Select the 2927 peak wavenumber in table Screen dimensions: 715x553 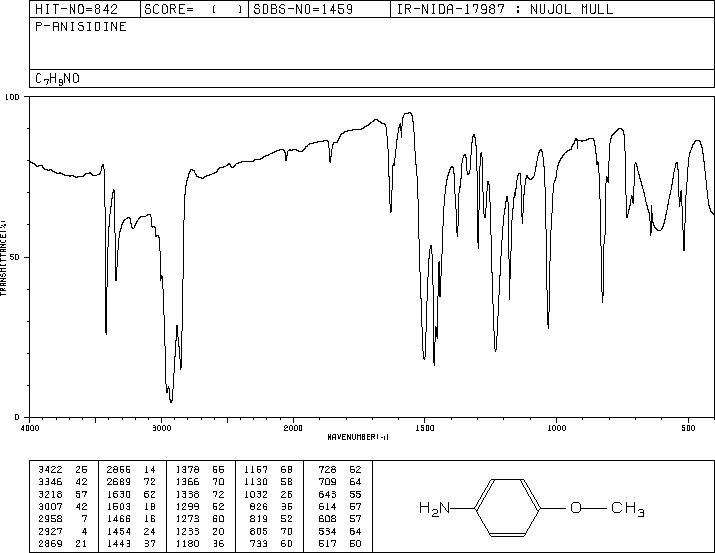point(50,532)
